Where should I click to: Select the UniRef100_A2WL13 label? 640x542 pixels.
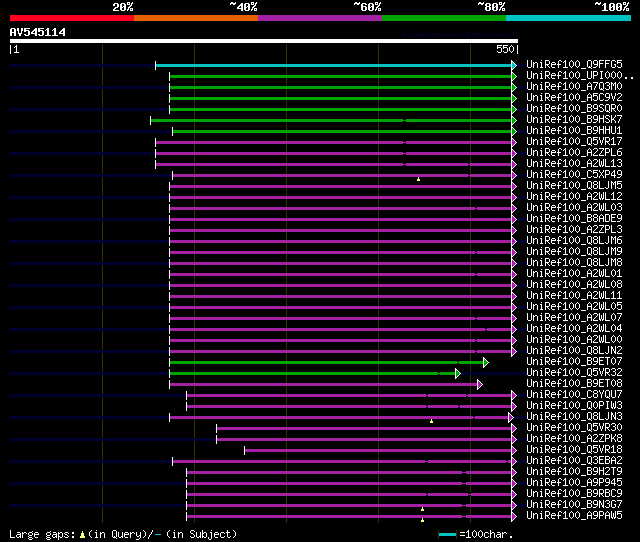[x=574, y=164]
